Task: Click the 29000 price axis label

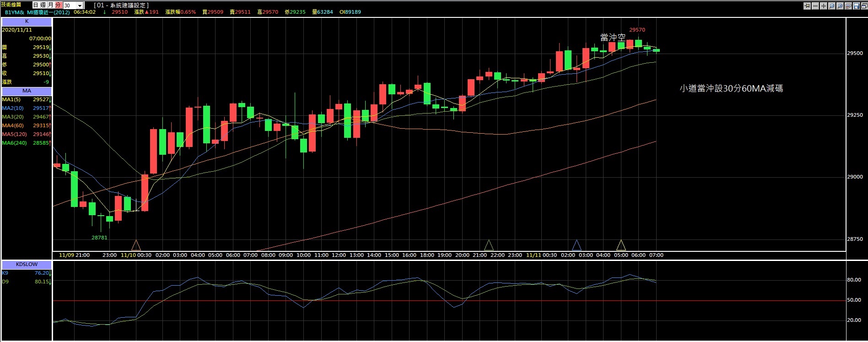Action: click(855, 177)
